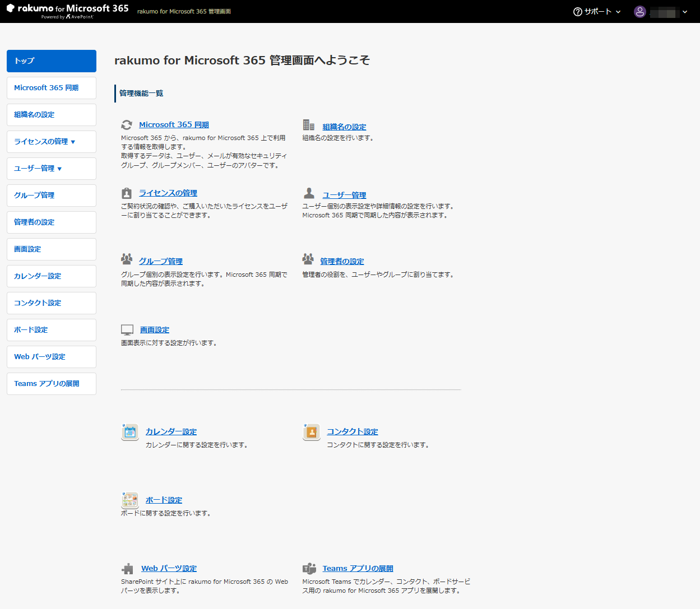
Task: Click the purple user avatar icon
Action: pos(640,12)
